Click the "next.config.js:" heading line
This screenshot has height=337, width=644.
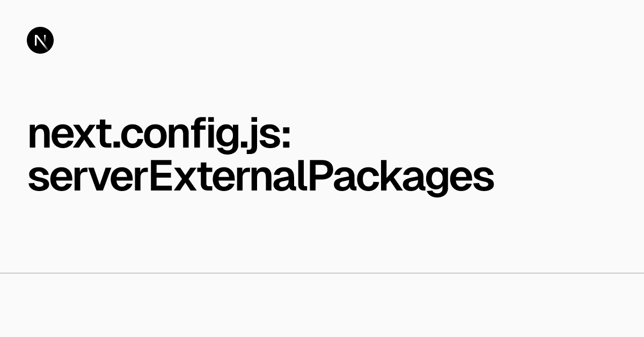159,136
